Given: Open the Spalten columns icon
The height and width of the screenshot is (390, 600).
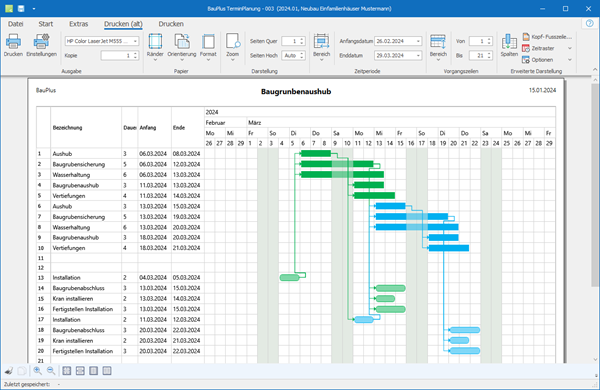Looking at the screenshot, I should click(x=509, y=41).
